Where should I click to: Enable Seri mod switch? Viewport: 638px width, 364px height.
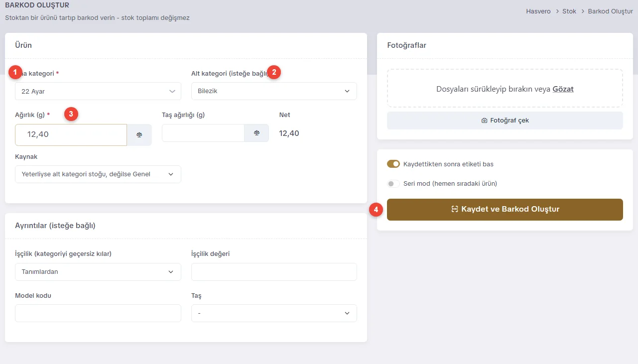[393, 183]
